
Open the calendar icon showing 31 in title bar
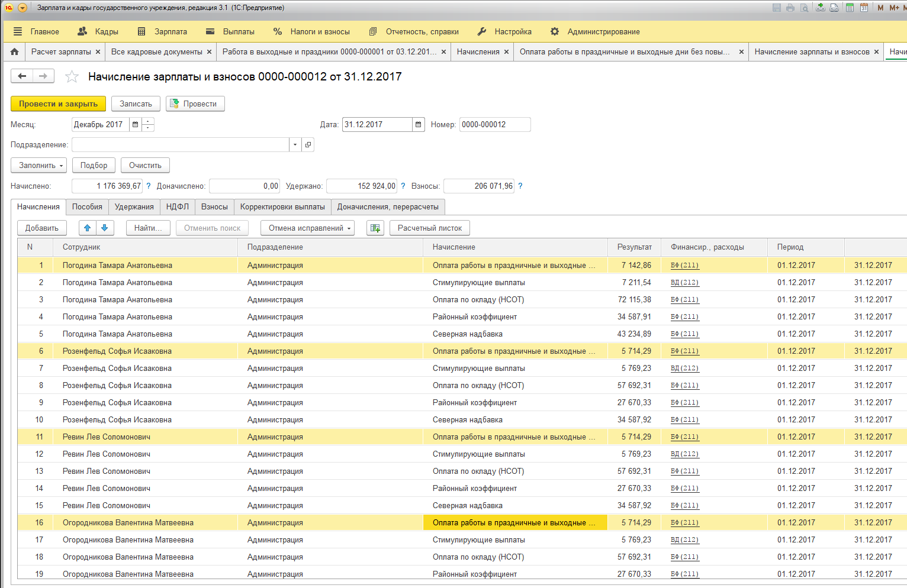(864, 8)
